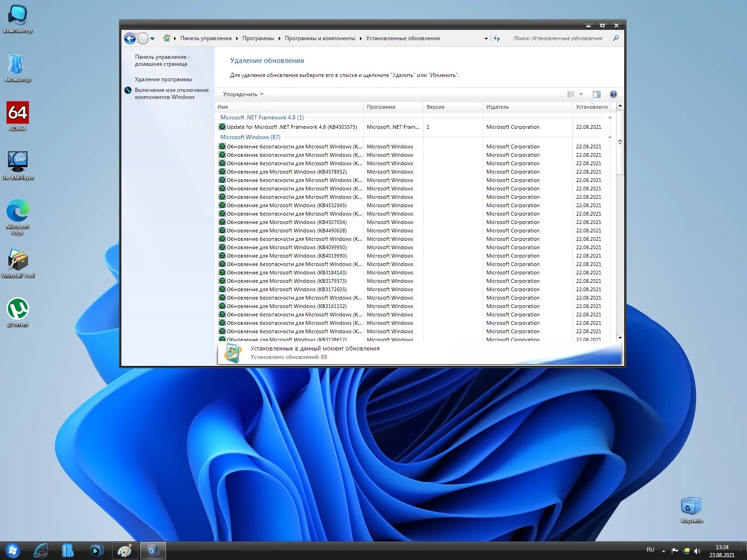Viewport: 747px width, 560px height.
Task: Click Программы in the breadcrumb path
Action: (258, 38)
